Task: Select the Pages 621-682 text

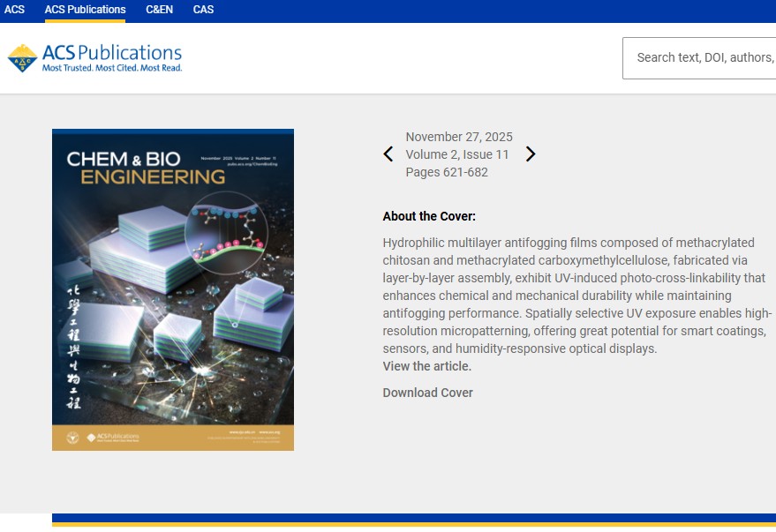Action: click(447, 172)
